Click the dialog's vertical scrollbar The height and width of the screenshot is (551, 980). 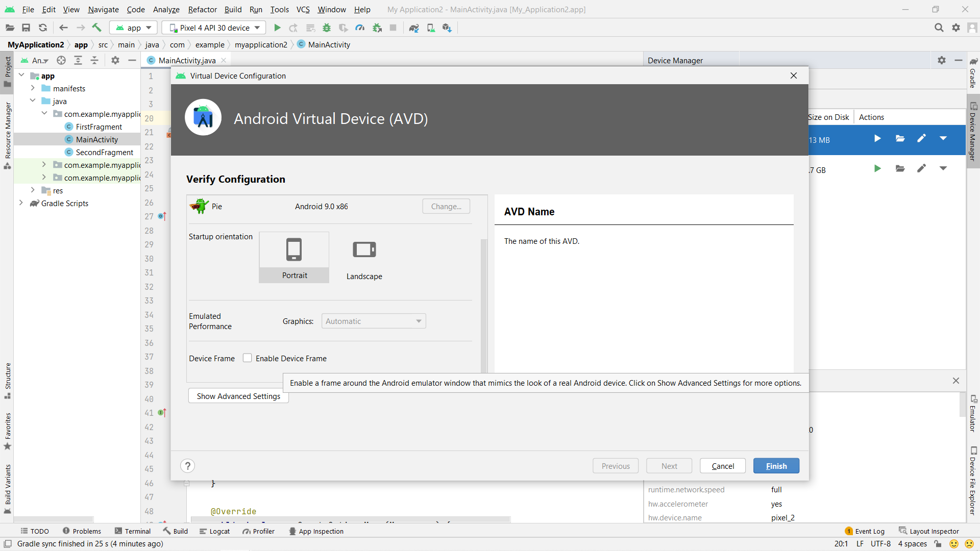(484, 305)
